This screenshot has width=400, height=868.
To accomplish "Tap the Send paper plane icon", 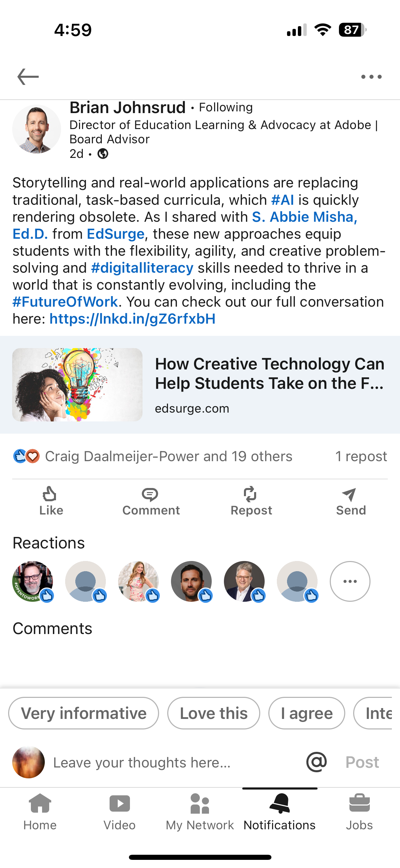I will [x=350, y=494].
